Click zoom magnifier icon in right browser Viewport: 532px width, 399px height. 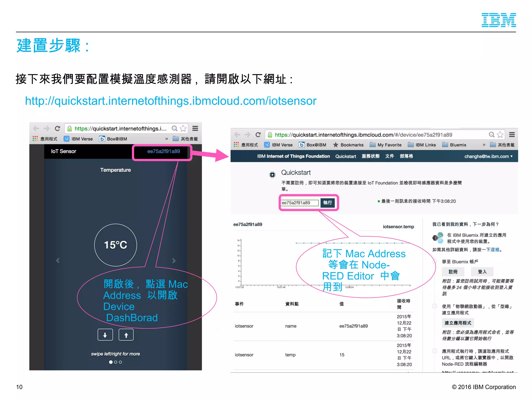pyautogui.click(x=491, y=135)
